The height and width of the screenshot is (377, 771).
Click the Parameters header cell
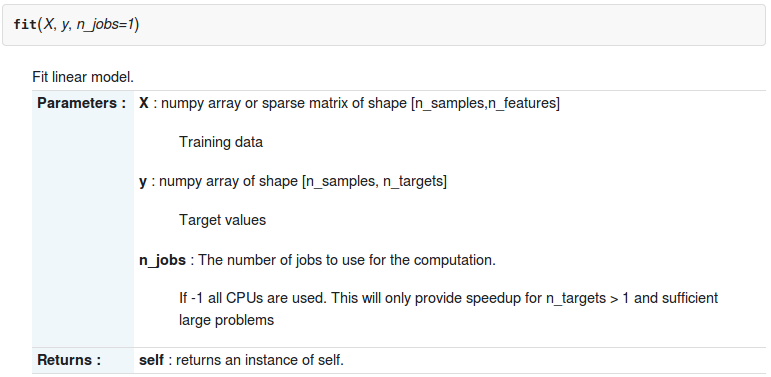[83, 218]
